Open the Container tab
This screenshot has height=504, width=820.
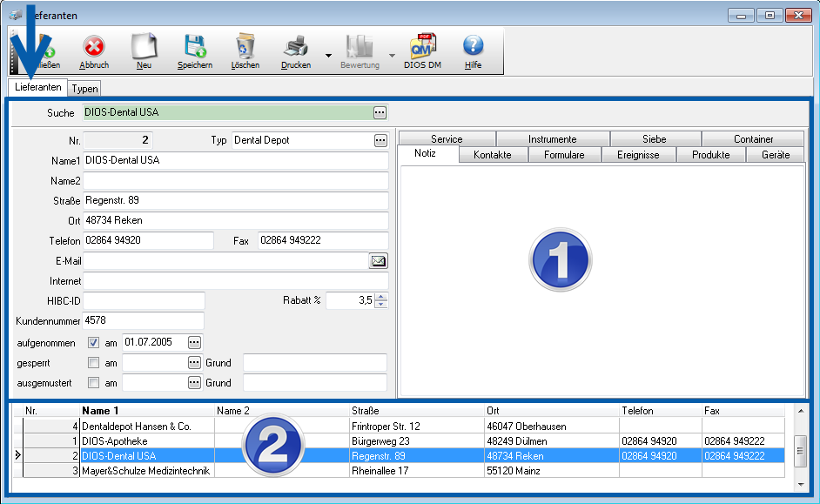(x=753, y=139)
